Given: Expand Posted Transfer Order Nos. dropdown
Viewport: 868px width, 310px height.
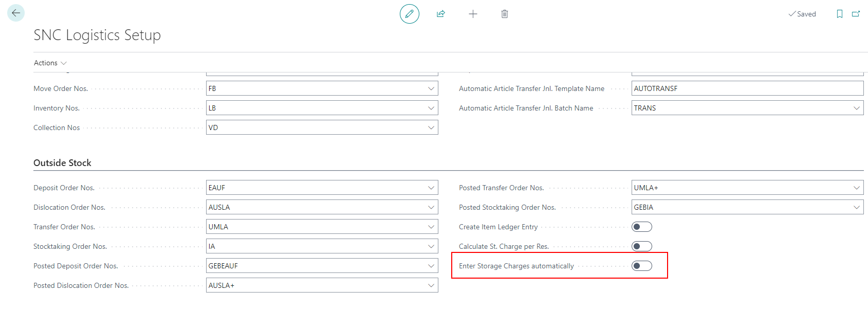Looking at the screenshot, I should [x=856, y=188].
